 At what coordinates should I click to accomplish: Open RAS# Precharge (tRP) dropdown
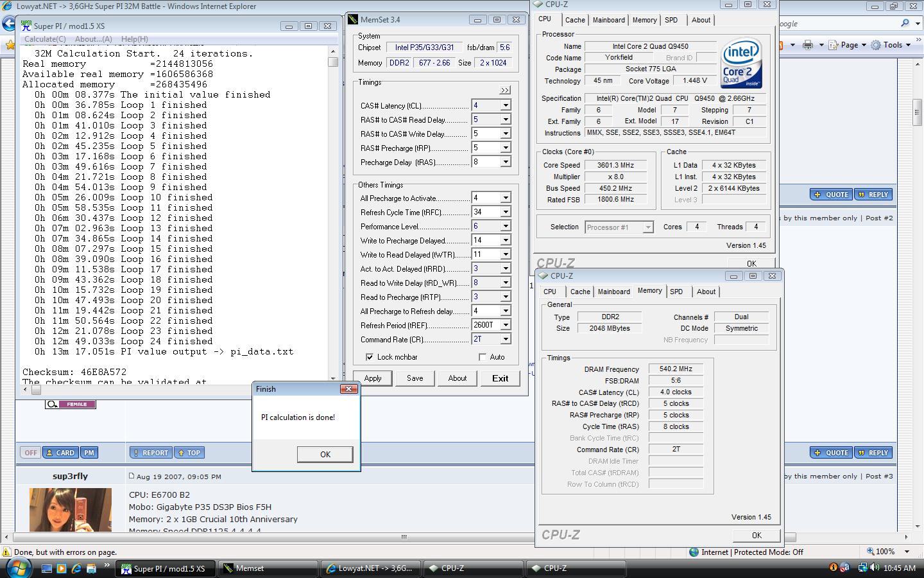point(505,148)
